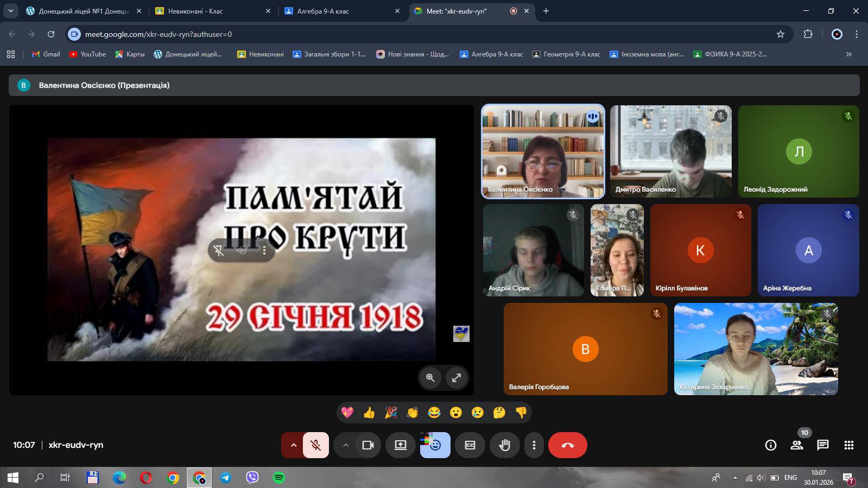The image size is (868, 488).
Task: Select Катерина Захарченко's video tile
Action: (756, 348)
